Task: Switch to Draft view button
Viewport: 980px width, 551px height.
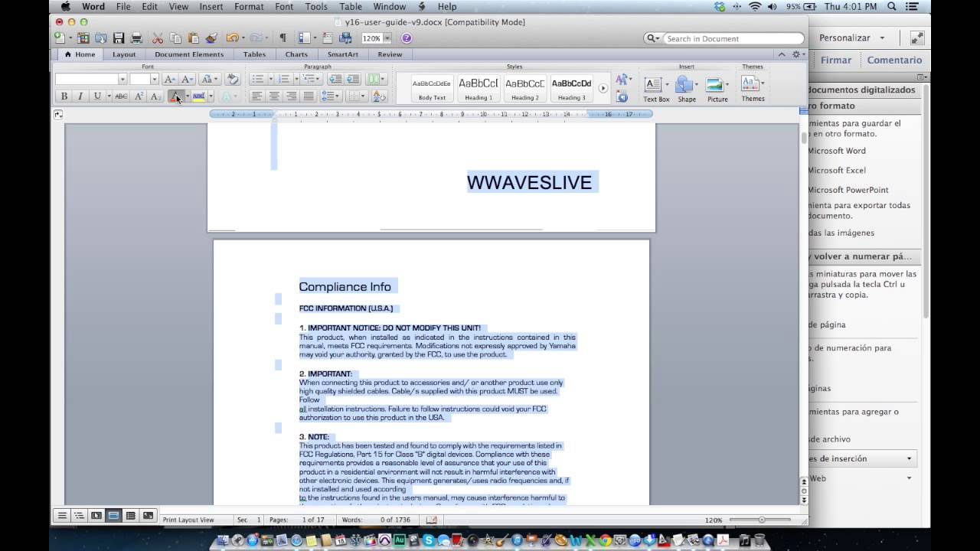Action: [x=62, y=516]
